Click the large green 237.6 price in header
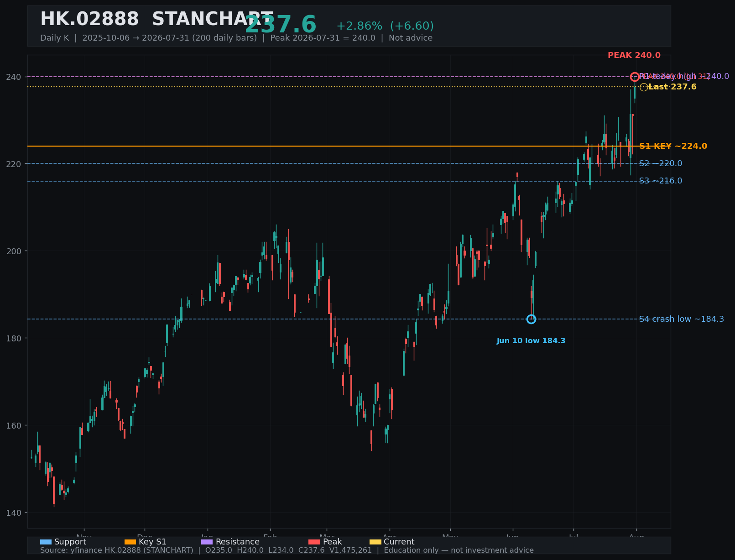 [x=281, y=25]
